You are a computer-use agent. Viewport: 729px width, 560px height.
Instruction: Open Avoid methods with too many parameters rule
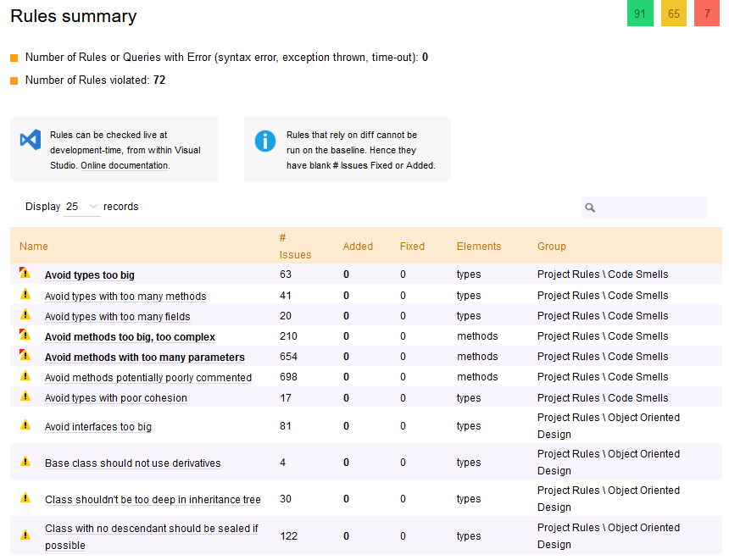click(x=145, y=357)
